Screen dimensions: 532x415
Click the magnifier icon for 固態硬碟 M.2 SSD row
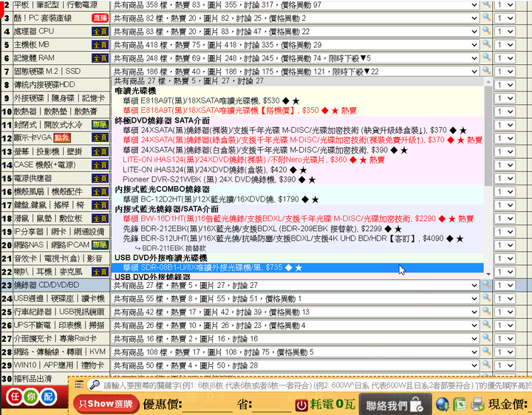[486, 71]
